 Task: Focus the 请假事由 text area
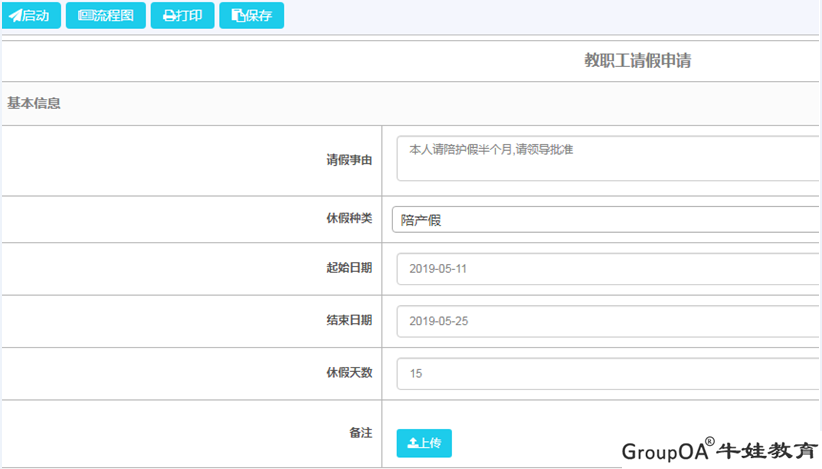pos(608,158)
